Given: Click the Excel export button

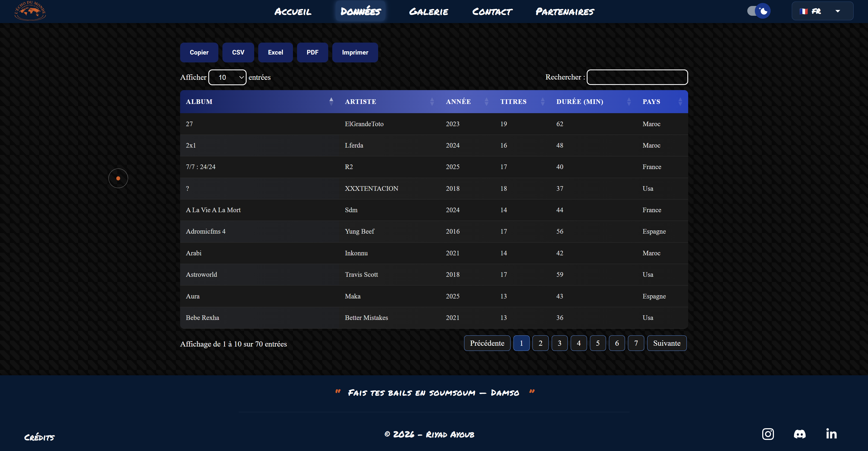Looking at the screenshot, I should coord(275,53).
